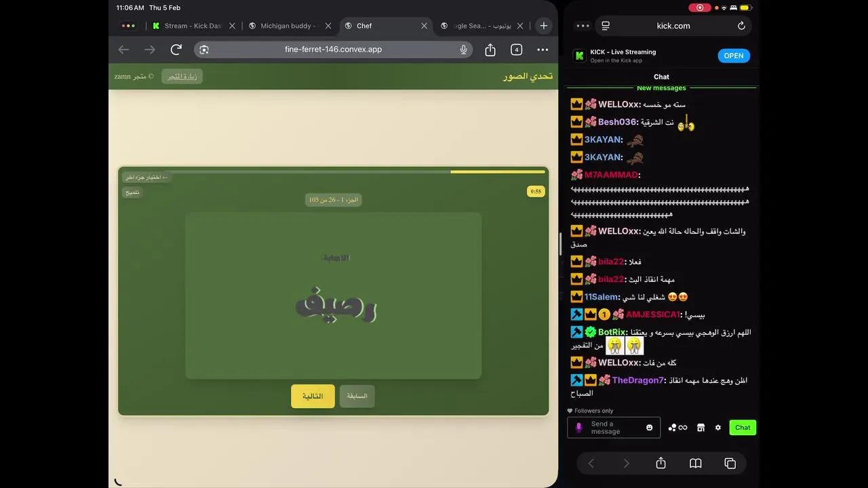The image size is (868, 488).
Task: Click the KICK app logo in banner
Action: (x=579, y=56)
